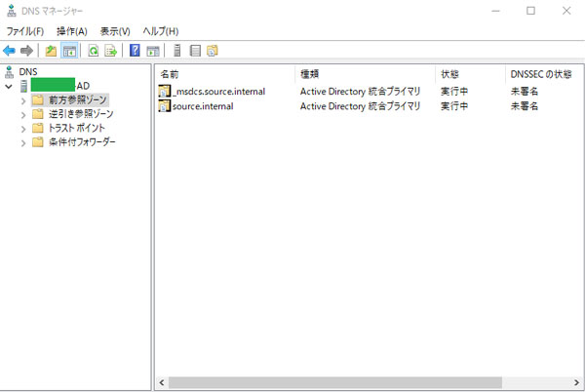585x392 pixels.
Task: Select the _msdcs.source.internal zone name
Action: [218, 92]
